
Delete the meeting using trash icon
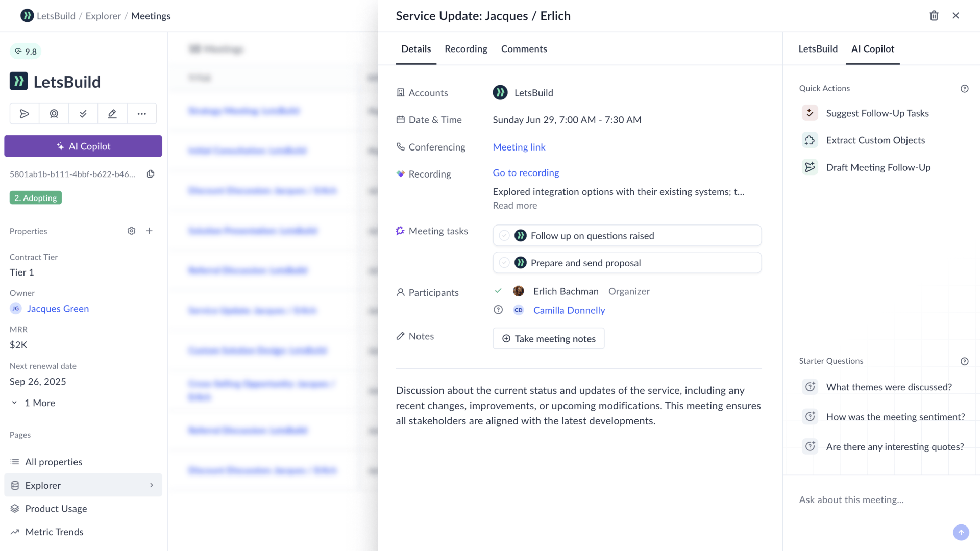click(x=934, y=16)
